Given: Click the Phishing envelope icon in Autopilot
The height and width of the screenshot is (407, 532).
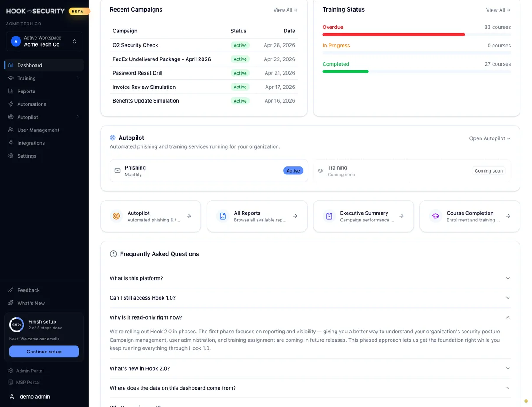Looking at the screenshot, I should [117, 171].
